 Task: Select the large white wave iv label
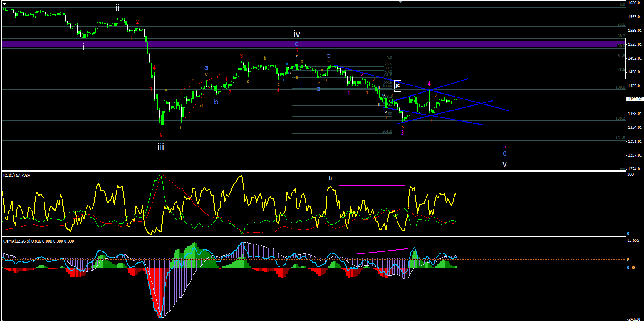point(297,34)
